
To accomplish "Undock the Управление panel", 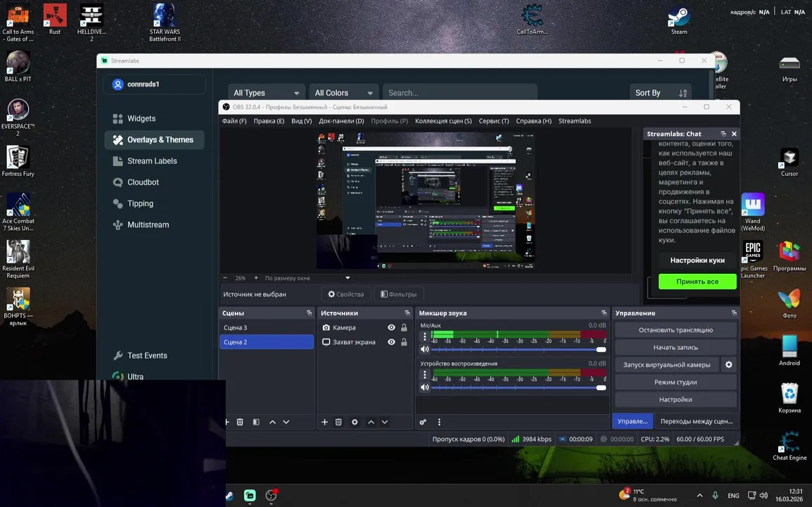I will (x=734, y=313).
